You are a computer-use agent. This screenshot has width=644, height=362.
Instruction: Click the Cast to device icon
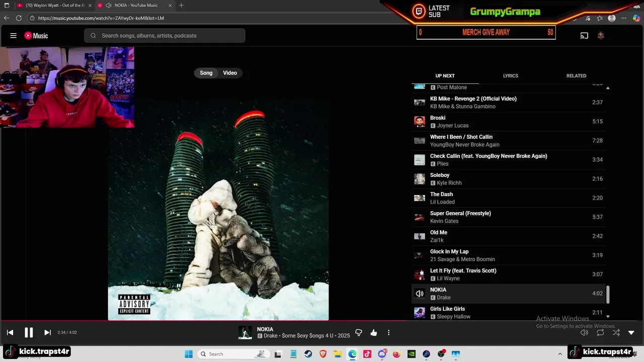click(584, 36)
